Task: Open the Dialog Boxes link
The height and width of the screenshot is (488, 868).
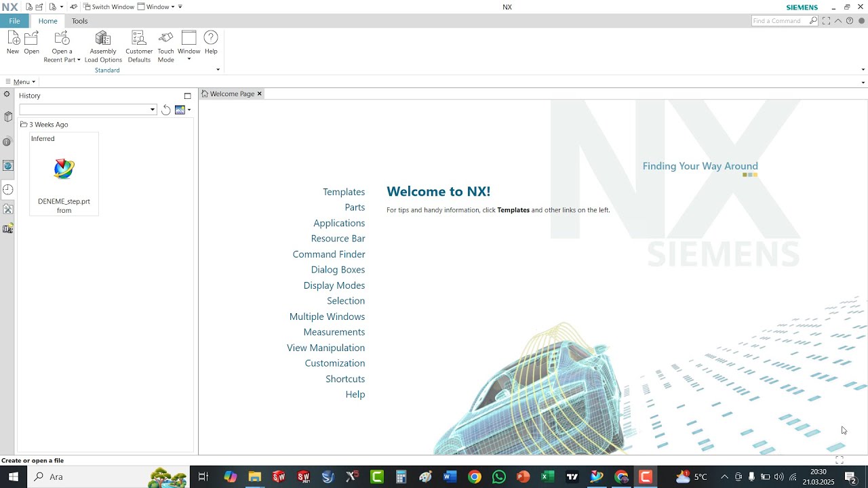Action: pyautogui.click(x=338, y=270)
